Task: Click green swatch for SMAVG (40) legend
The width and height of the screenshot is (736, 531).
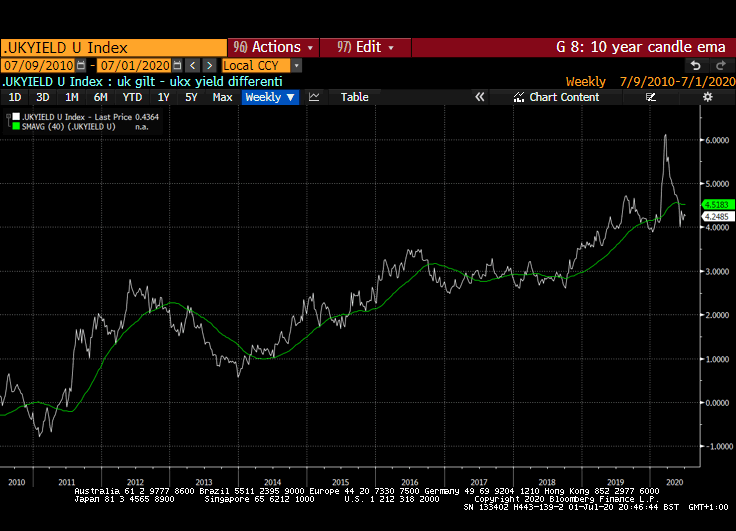Action: point(16,127)
